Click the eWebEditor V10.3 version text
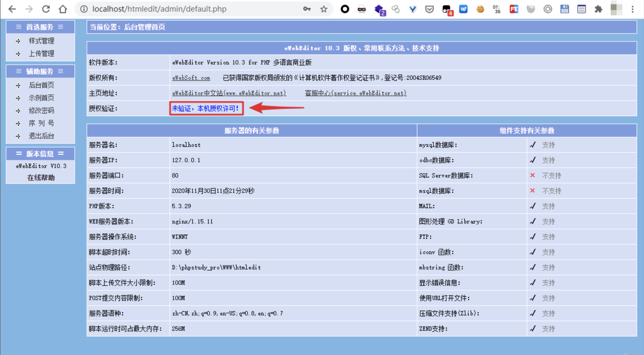The width and height of the screenshot is (644, 355). click(x=41, y=166)
